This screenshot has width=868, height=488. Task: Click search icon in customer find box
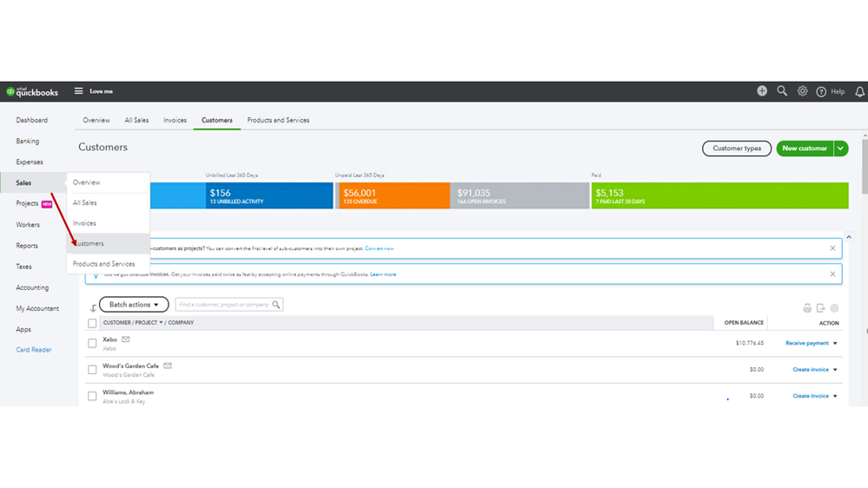pyautogui.click(x=275, y=304)
